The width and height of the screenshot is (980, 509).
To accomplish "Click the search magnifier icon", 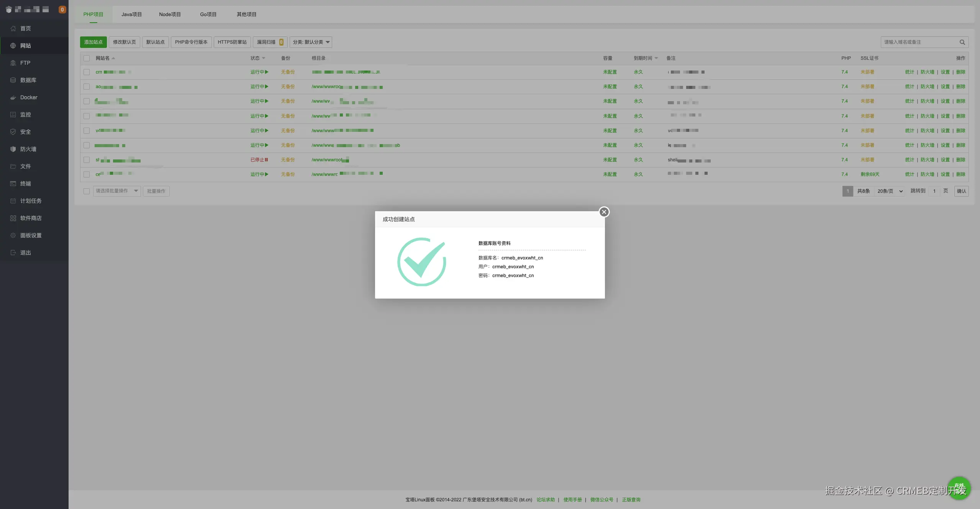I will click(x=962, y=42).
